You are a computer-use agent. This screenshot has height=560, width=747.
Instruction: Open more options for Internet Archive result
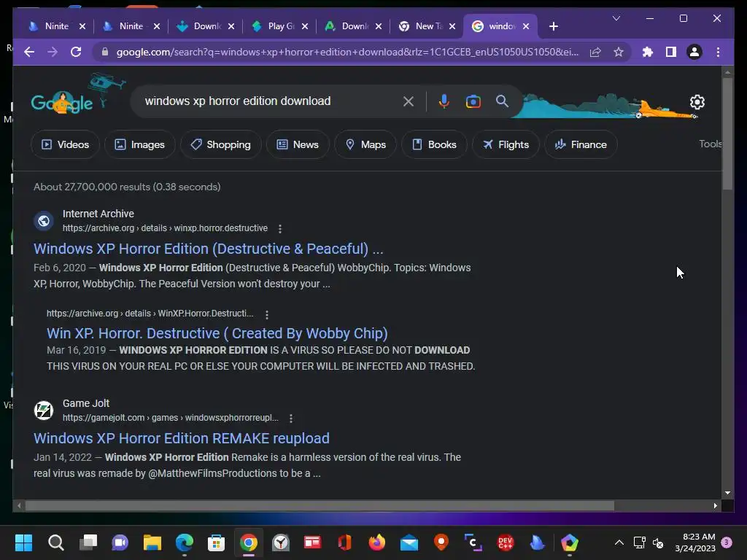280,229
